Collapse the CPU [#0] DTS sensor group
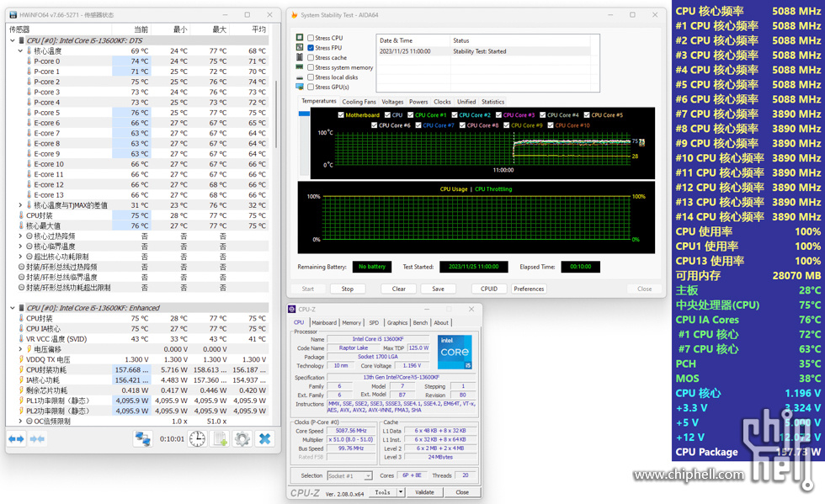825x504 pixels. [x=13, y=40]
